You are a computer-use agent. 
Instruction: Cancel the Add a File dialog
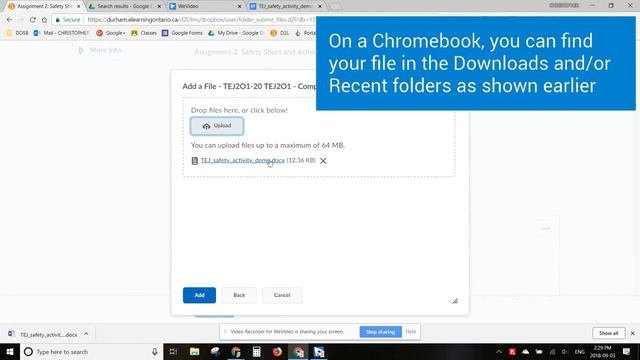(282, 295)
